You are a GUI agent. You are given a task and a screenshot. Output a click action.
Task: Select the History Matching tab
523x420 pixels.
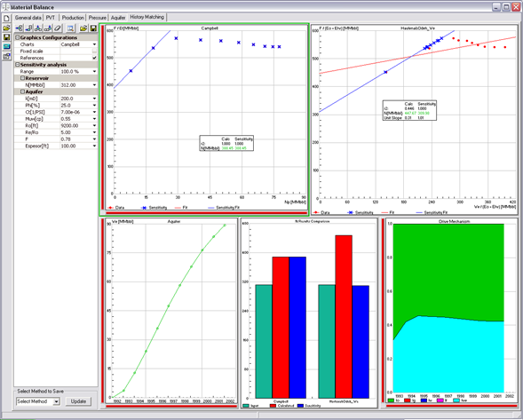[147, 17]
